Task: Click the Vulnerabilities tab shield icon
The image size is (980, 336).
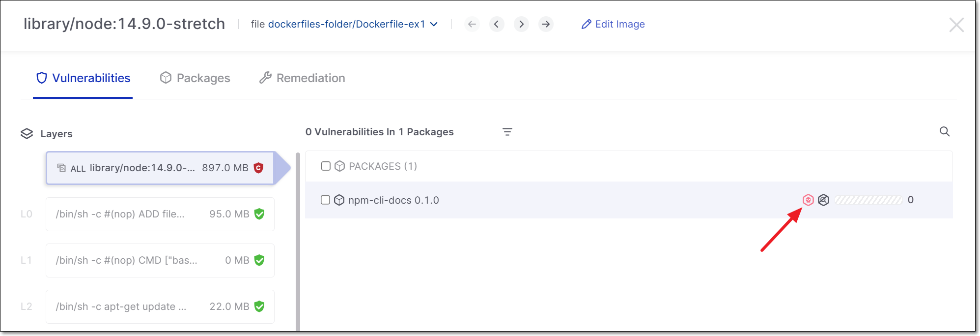Action: (x=42, y=78)
